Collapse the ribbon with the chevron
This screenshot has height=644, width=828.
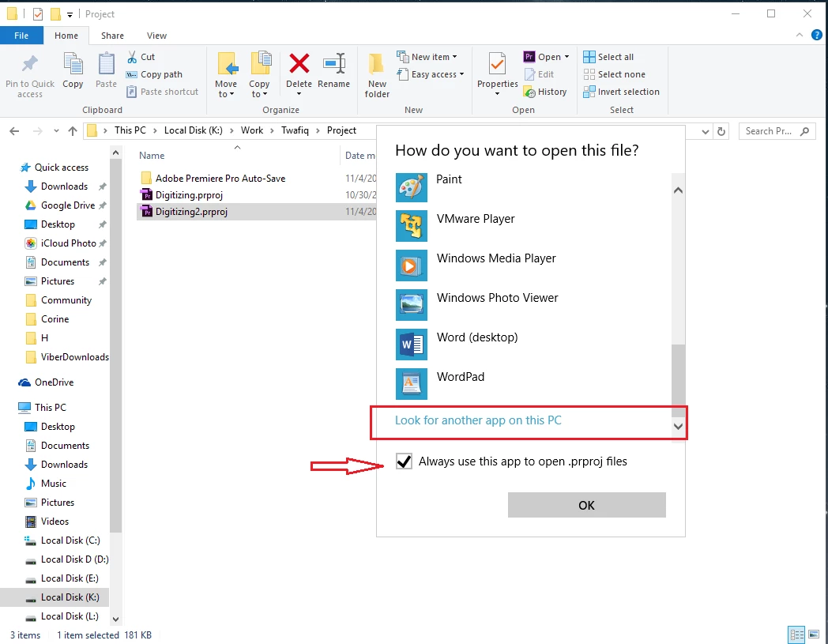click(800, 35)
